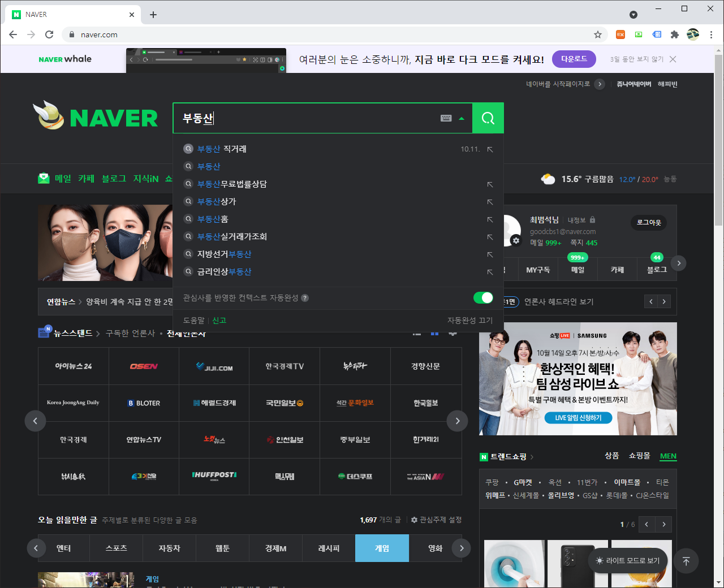Open 관심주제 설정 settings

tap(436, 520)
